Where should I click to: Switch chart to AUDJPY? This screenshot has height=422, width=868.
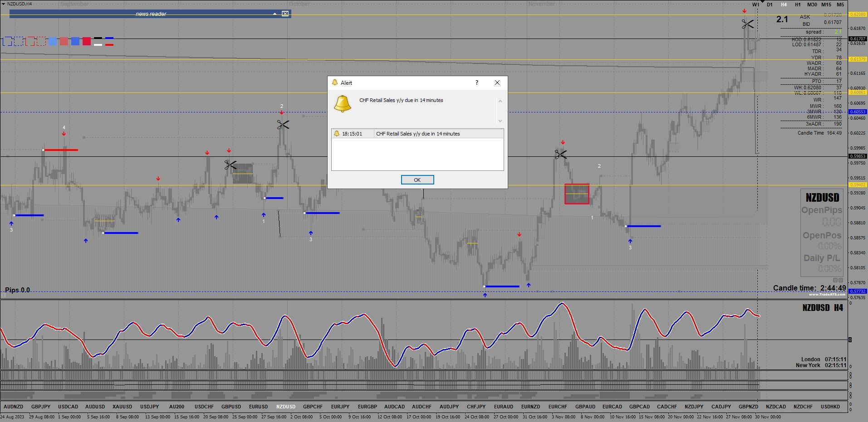tap(449, 407)
